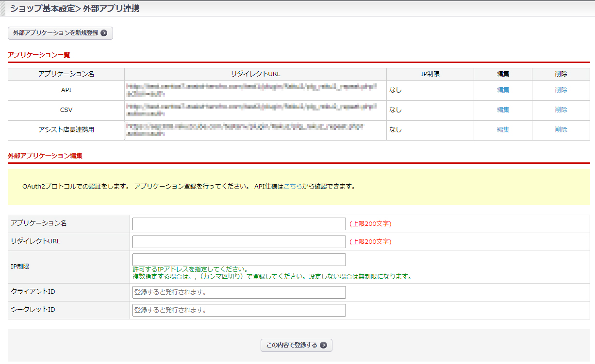This screenshot has height=364, width=595.
Task: Click the redirect URL of the CSV row
Action: pyautogui.click(x=251, y=110)
